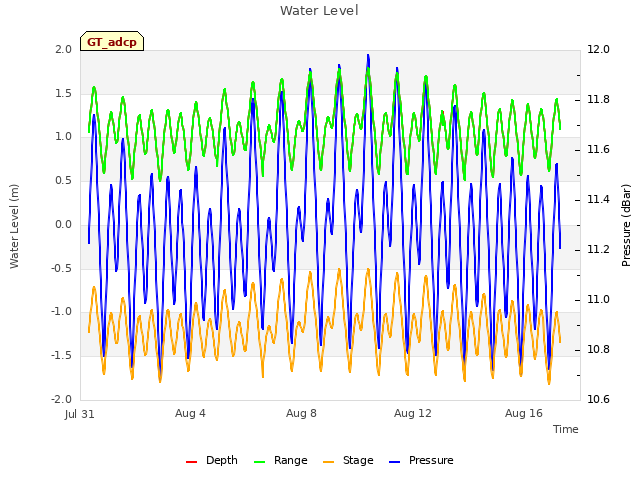Click the GT_adcp annotation label
Screen dimensions: 640x480
(112, 41)
